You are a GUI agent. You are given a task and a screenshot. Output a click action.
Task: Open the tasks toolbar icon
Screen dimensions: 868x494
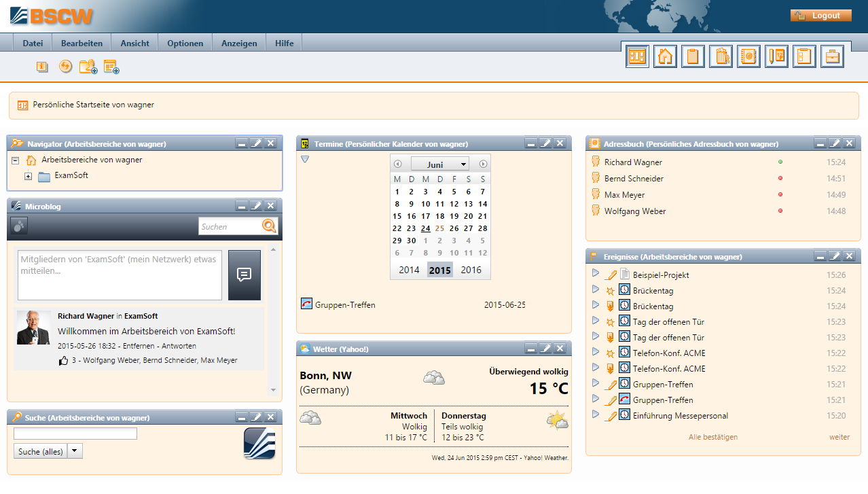pyautogui.click(x=804, y=56)
